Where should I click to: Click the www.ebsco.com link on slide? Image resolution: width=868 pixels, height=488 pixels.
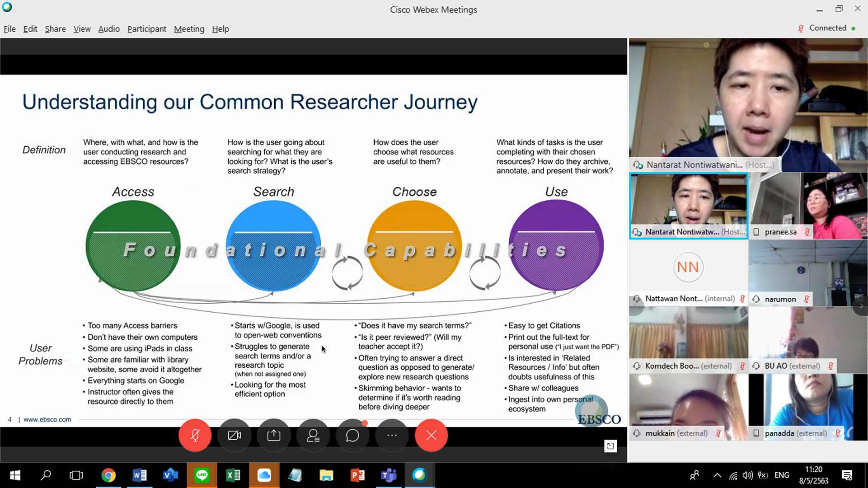47,419
